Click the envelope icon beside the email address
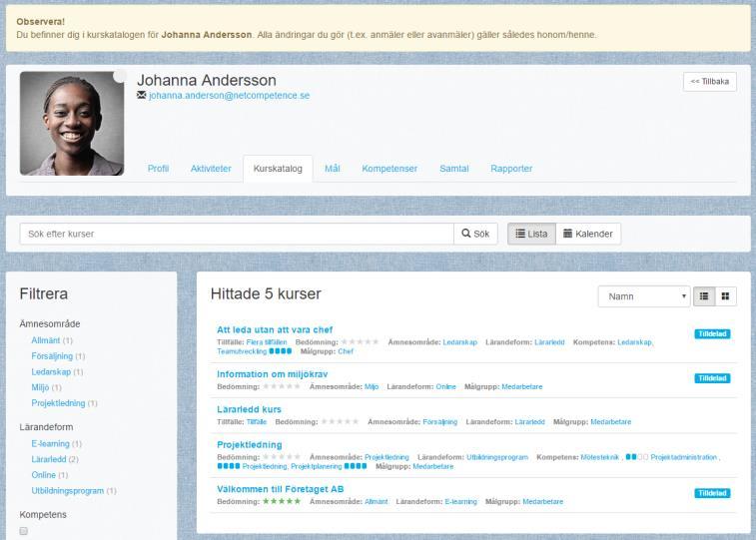Screen dimensions: 756x540 point(141,95)
